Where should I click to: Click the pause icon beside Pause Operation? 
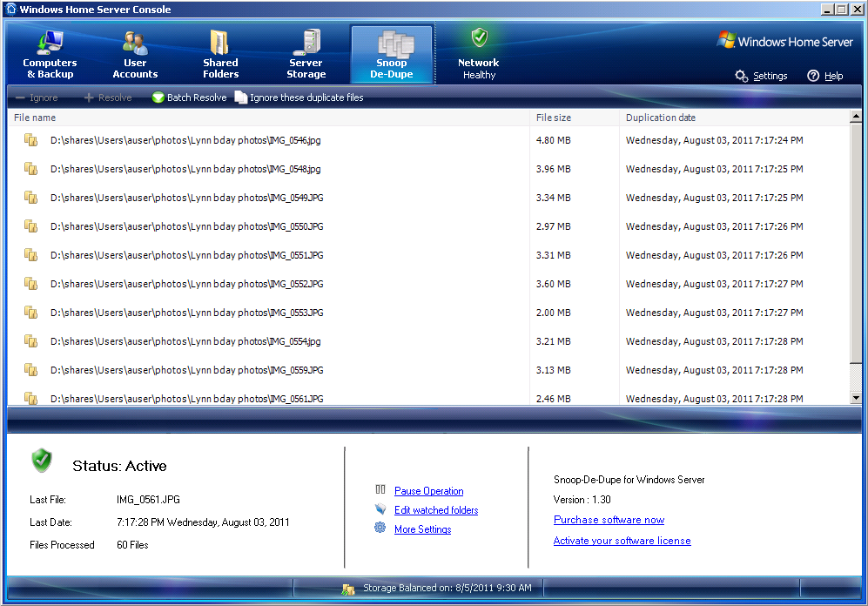(380, 489)
